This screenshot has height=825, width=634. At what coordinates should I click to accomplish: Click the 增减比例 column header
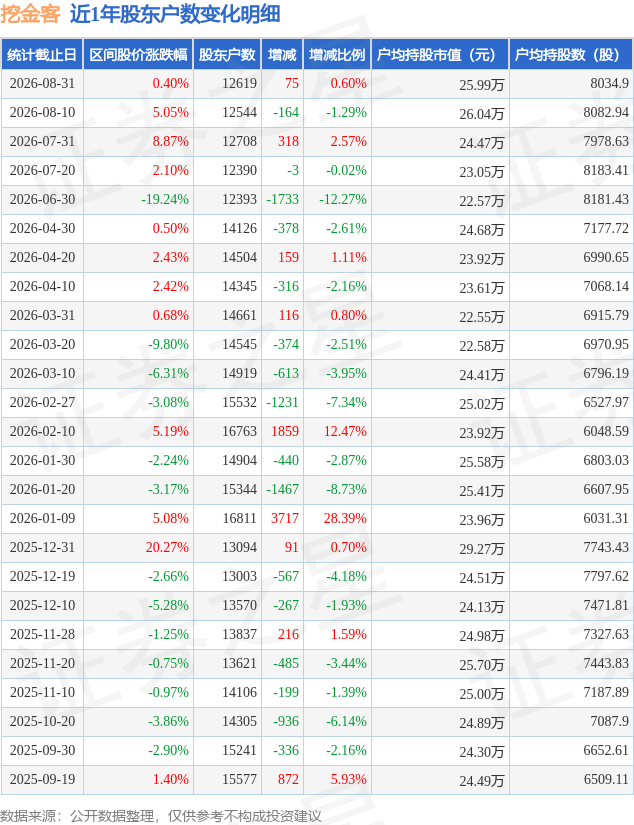(x=337, y=55)
